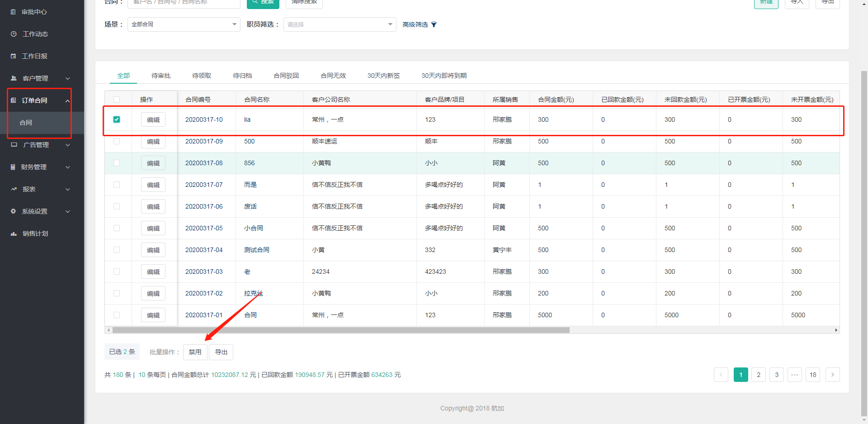Open the 合同 submenu item

42,123
